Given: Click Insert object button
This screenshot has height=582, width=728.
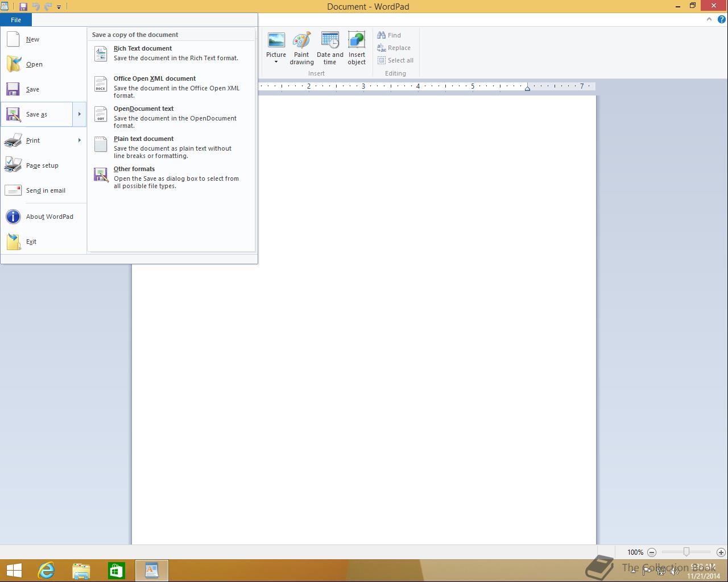Looking at the screenshot, I should (357, 48).
